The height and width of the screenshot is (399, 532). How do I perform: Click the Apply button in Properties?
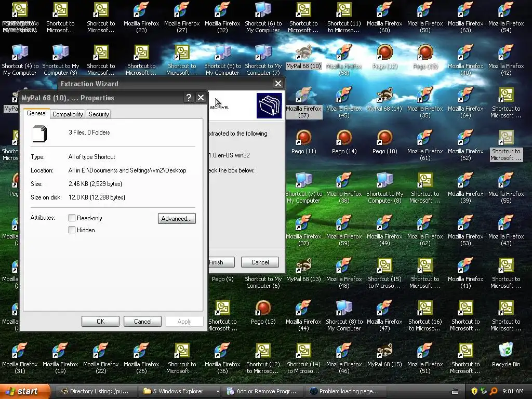coord(184,321)
